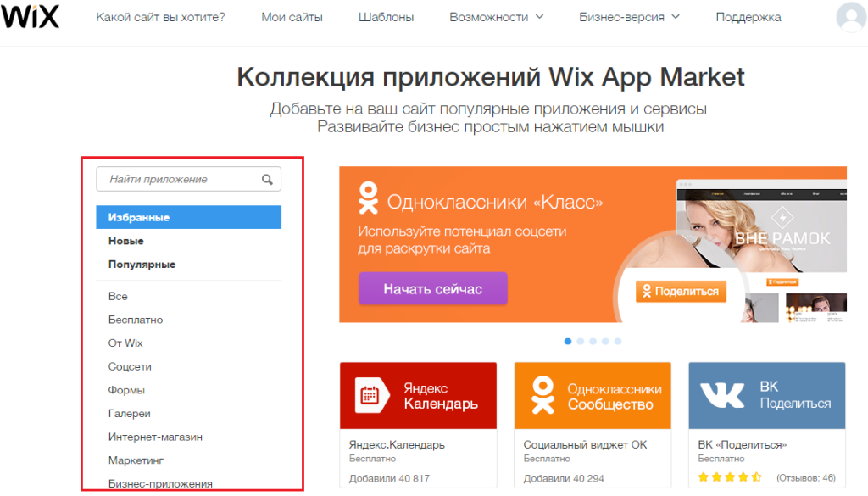Open the От Wix category
Viewport: 868px width, 496px height.
click(125, 343)
